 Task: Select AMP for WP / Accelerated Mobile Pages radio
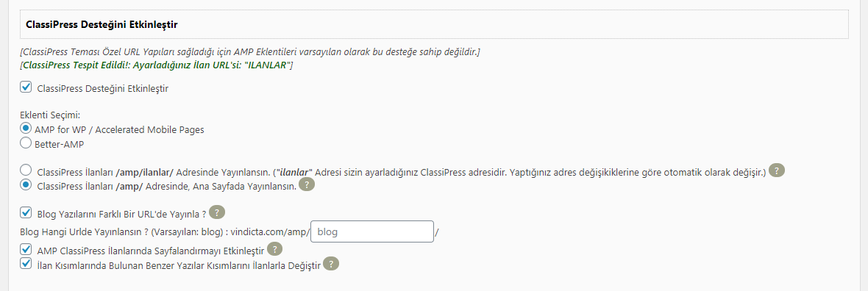click(x=26, y=129)
